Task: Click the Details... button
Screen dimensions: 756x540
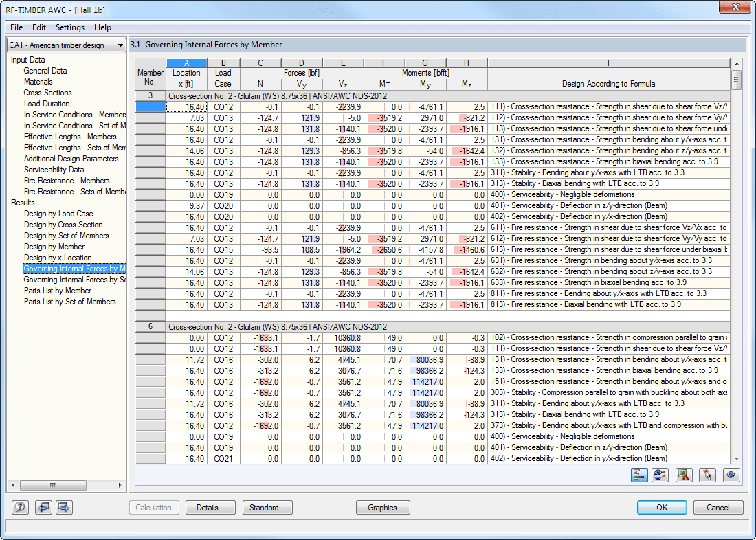Action: coord(211,508)
